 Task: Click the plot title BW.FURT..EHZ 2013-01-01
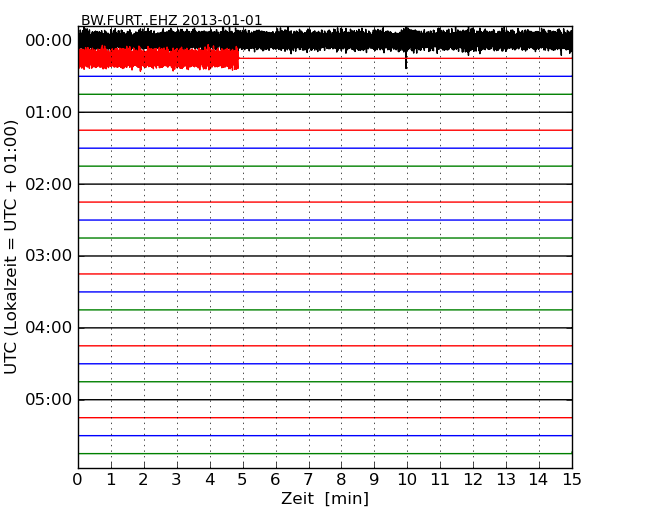(171, 20)
